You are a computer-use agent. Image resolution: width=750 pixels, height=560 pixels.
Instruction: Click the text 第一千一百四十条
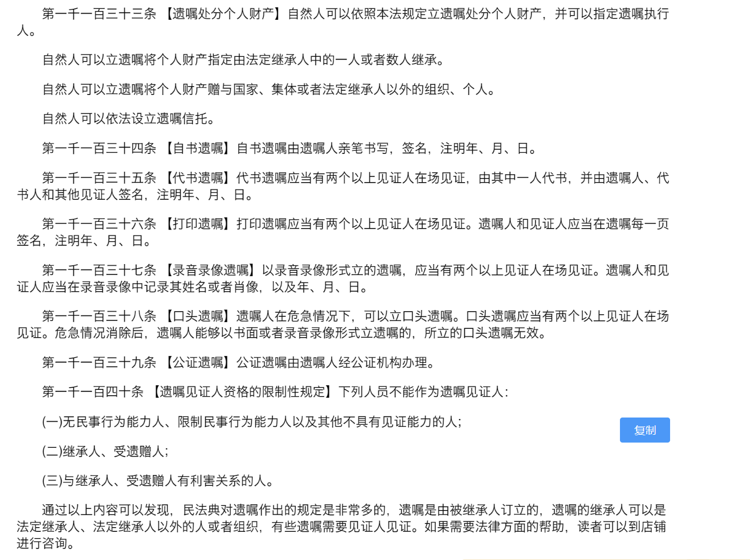point(93,392)
